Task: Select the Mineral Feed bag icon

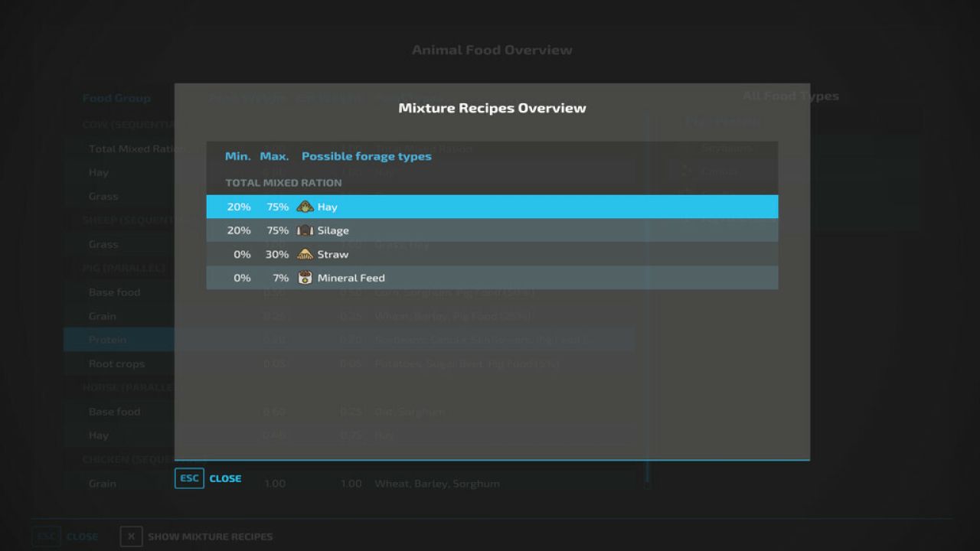Action: click(x=304, y=278)
